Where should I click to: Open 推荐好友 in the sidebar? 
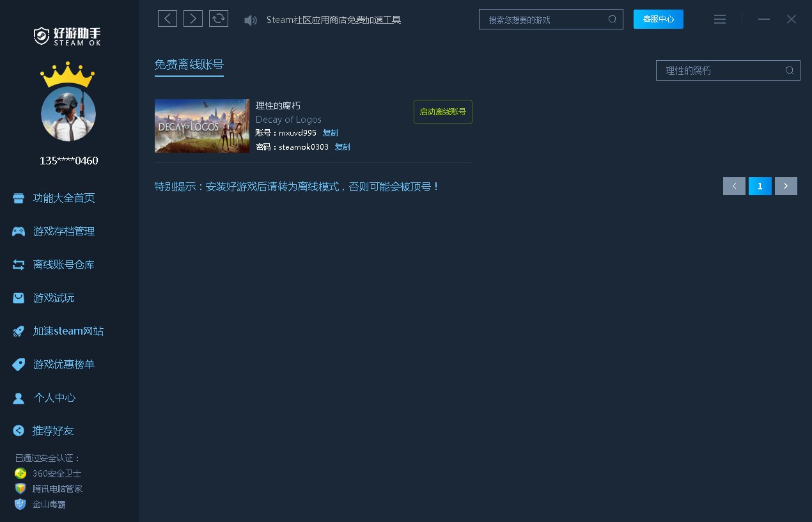pyautogui.click(x=54, y=431)
